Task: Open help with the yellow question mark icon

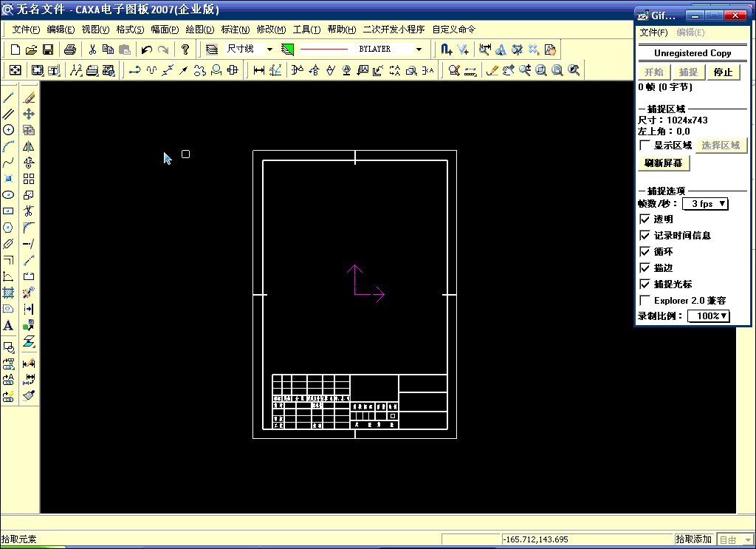Action: [185, 50]
